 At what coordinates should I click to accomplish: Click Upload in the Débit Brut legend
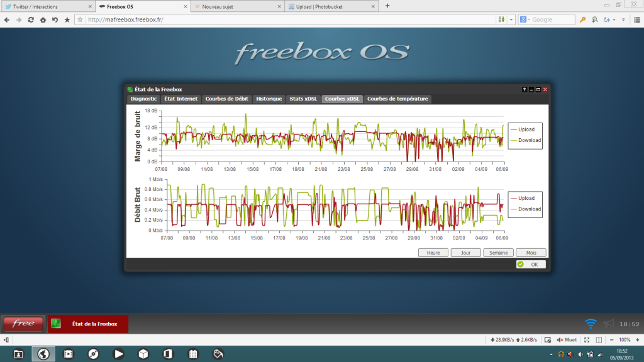[526, 198]
